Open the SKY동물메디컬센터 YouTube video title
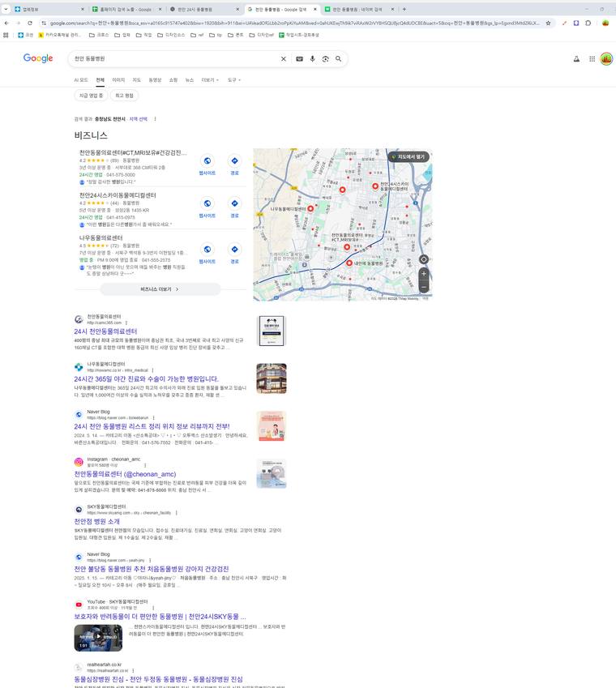The image size is (616, 688). point(160,617)
